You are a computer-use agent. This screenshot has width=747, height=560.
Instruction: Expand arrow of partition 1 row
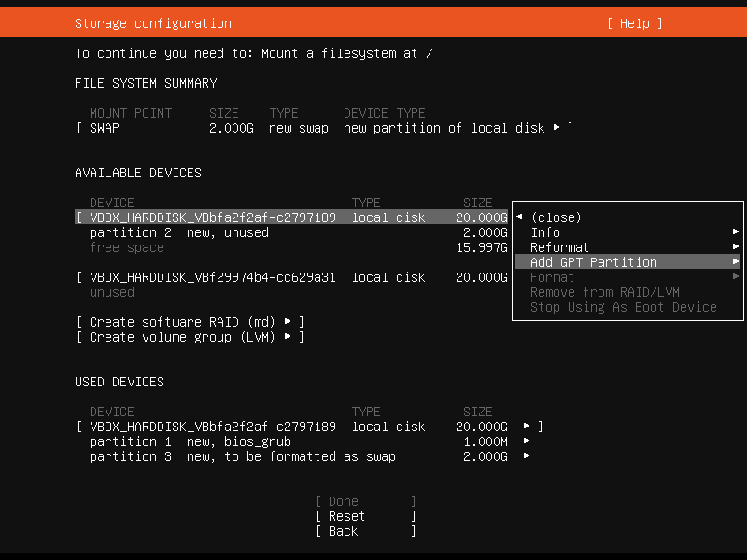pyautogui.click(x=527, y=441)
